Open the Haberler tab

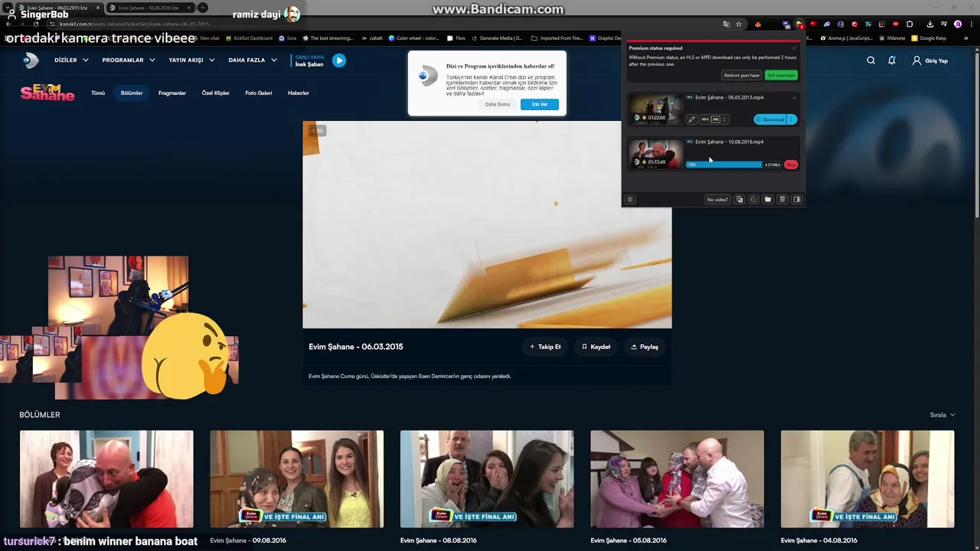[x=299, y=93]
